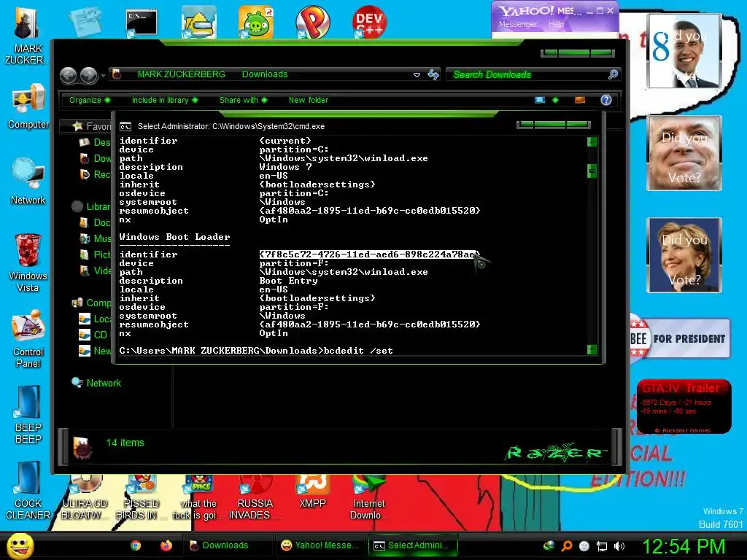Open the BEEP BEEP desktop shortcut
The image size is (747, 560).
(28, 414)
